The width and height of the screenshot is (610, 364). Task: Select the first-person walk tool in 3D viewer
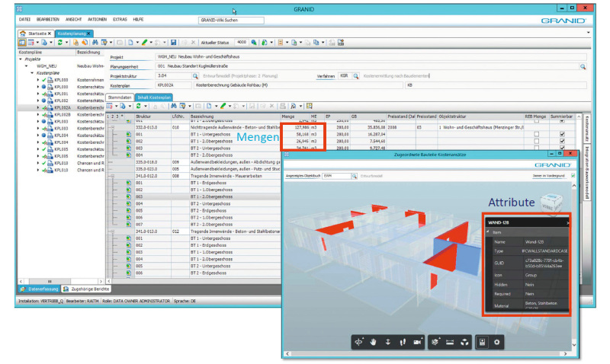pyautogui.click(x=403, y=342)
